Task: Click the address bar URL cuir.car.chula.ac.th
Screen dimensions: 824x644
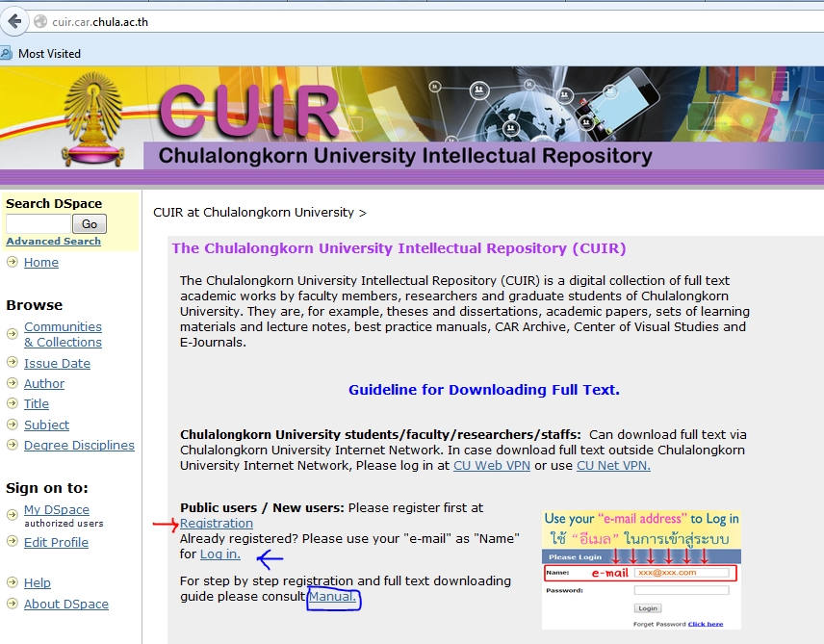Action: click(100, 22)
